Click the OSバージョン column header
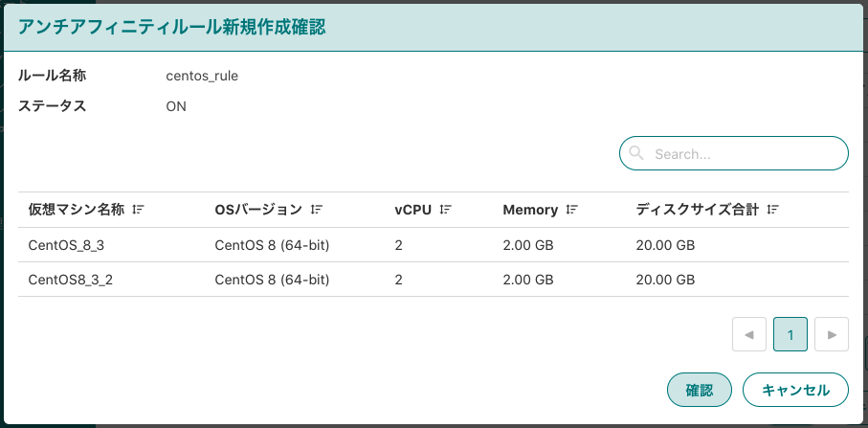868x428 pixels. tap(258, 210)
